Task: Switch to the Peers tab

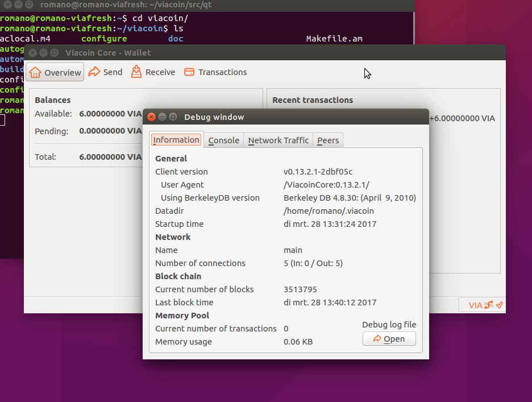Action: point(328,140)
